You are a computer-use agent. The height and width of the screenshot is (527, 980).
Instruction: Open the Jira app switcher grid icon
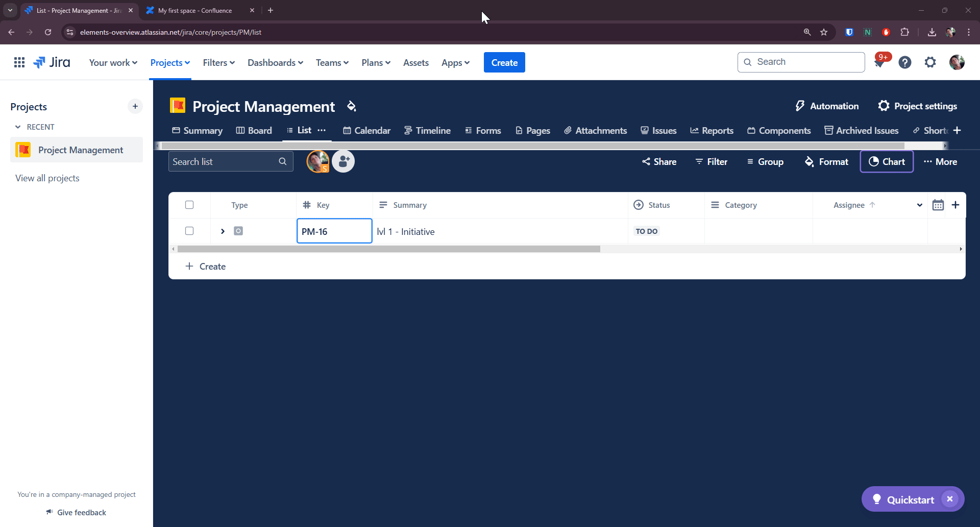point(19,62)
